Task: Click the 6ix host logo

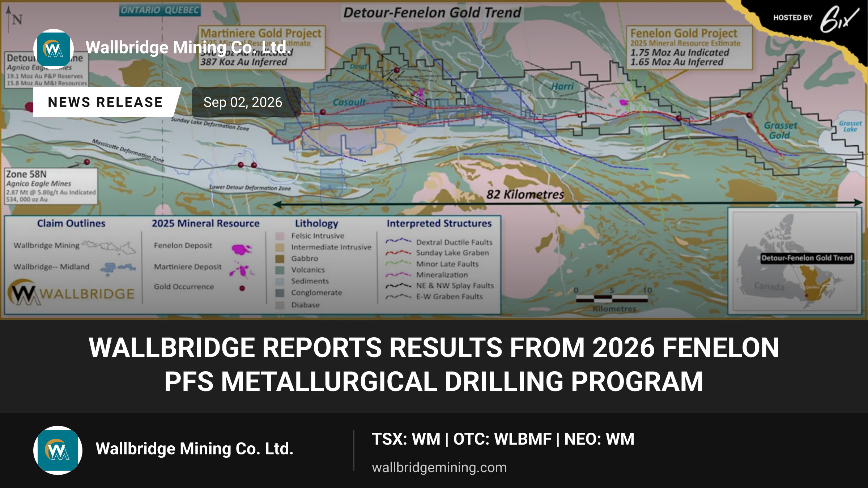Action: point(839,19)
